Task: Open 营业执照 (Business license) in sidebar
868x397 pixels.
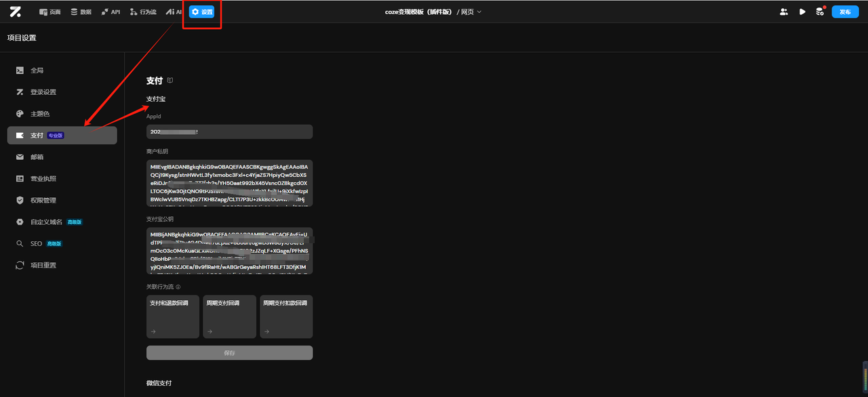Action: point(62,179)
